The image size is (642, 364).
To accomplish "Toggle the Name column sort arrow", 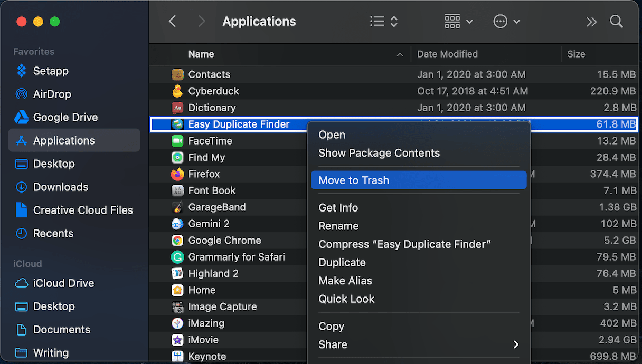I will click(x=400, y=54).
